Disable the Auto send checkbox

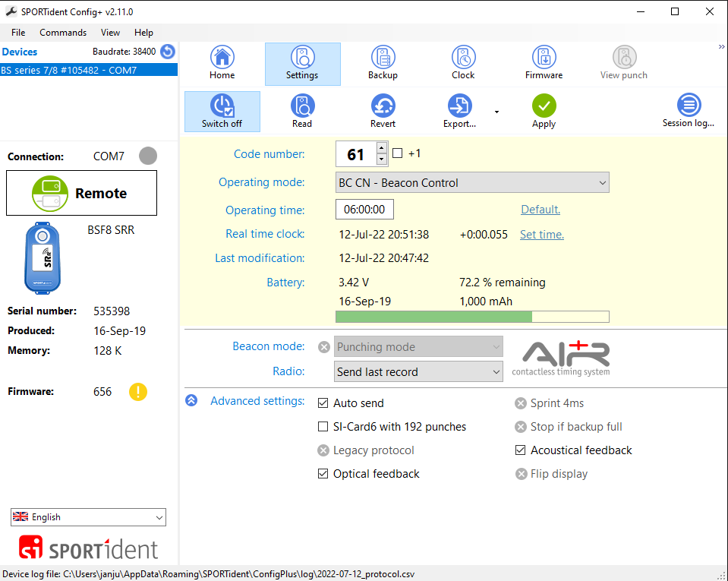(323, 403)
